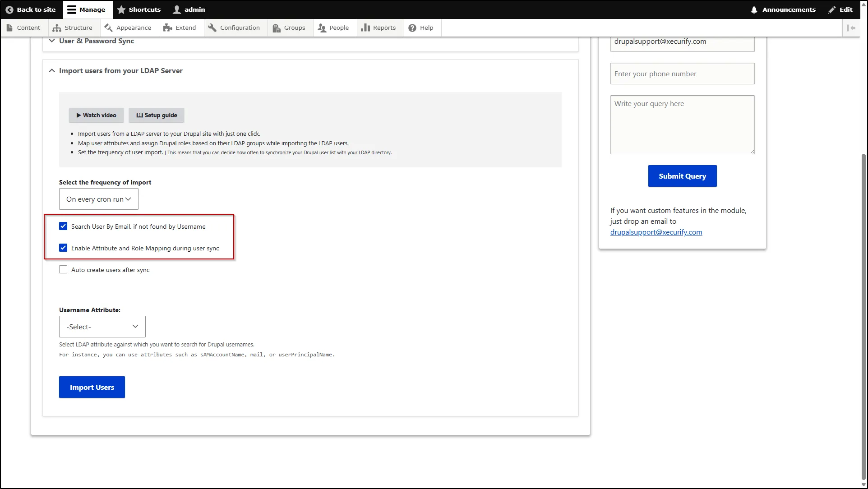Open the frequency of import dropdown
Viewport: 868px width, 489px height.
[x=98, y=199]
